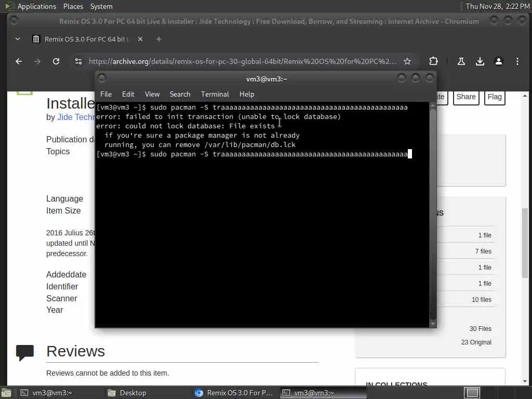Click the Reviews heading
Viewport: 532px width, 399px height.
click(x=76, y=351)
